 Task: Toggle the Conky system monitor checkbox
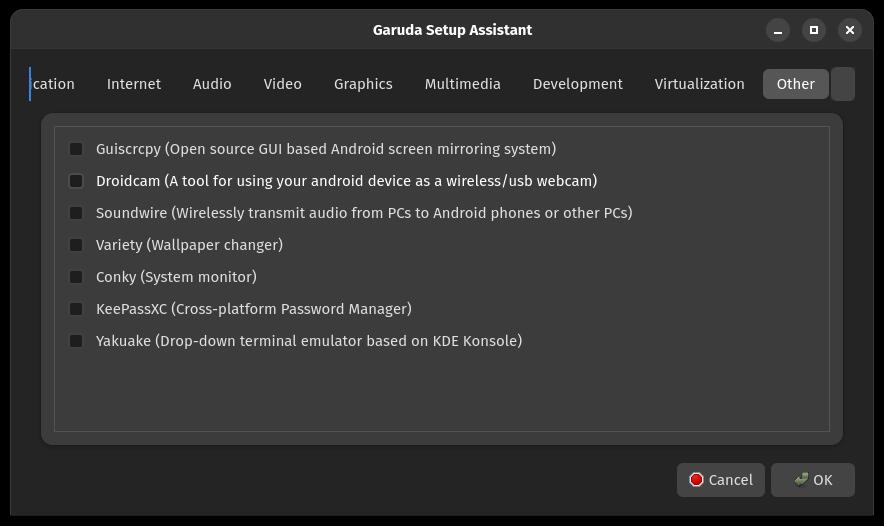(76, 277)
